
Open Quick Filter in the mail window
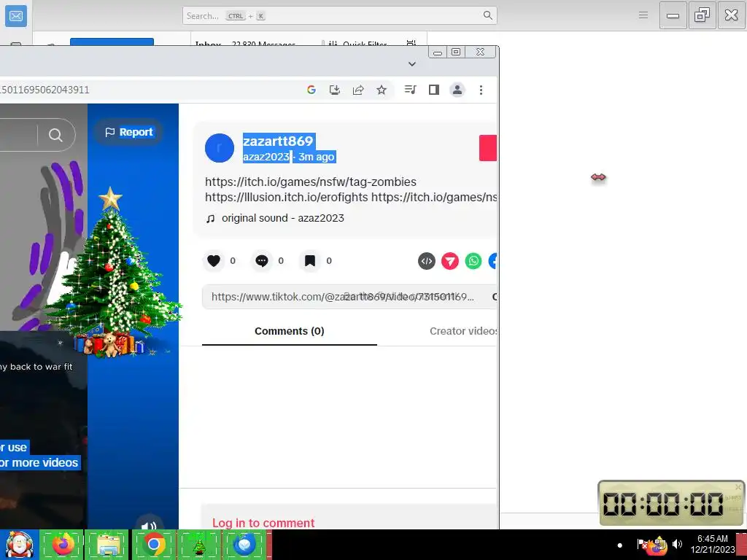[x=357, y=43]
